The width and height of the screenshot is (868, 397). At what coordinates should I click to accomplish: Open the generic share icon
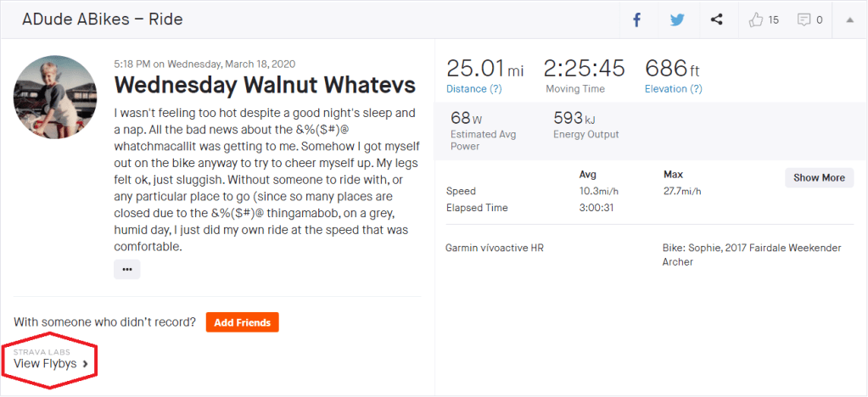click(x=717, y=20)
